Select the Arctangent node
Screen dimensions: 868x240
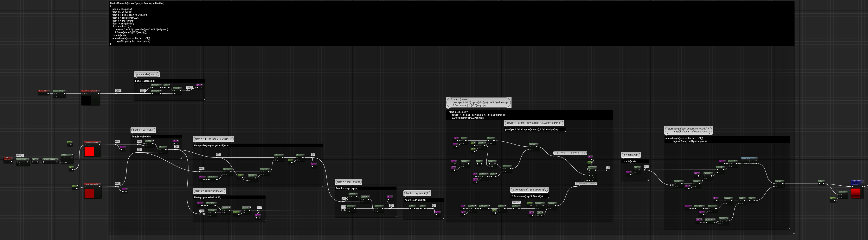(485, 207)
